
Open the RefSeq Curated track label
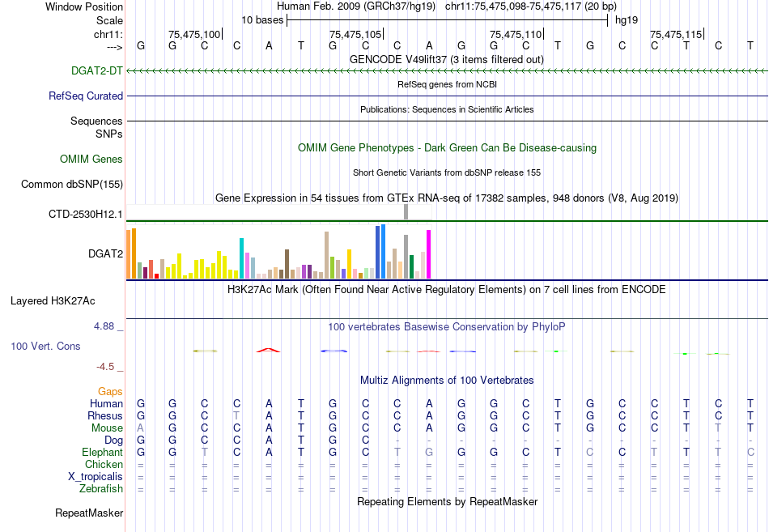pos(86,96)
